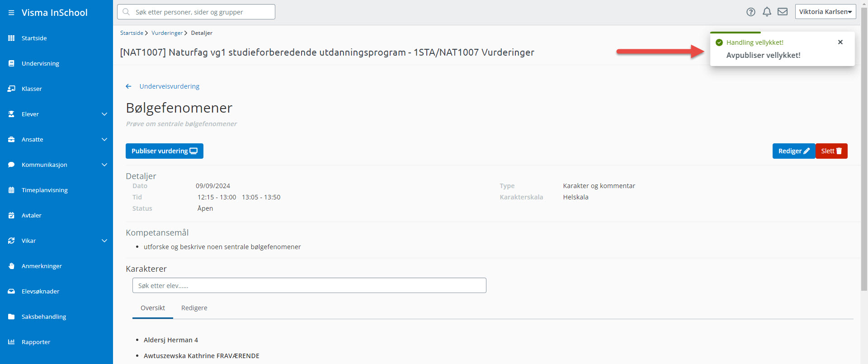Click the Undervisning book icon
Screen dimensions: 868x364
(x=11, y=63)
